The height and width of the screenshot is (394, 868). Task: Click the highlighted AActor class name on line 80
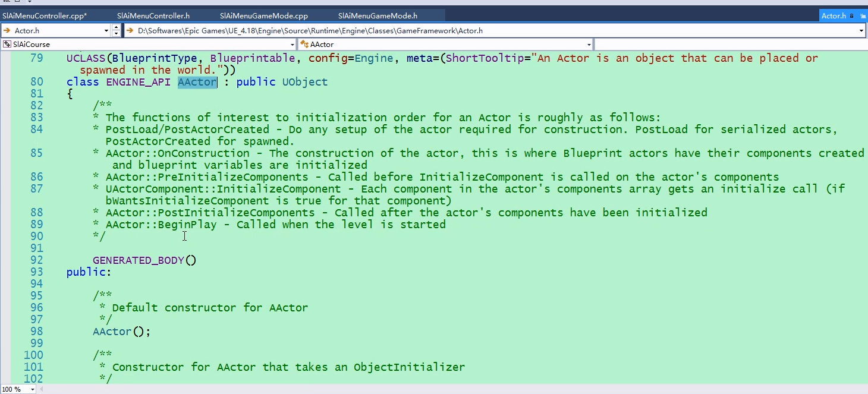point(197,82)
